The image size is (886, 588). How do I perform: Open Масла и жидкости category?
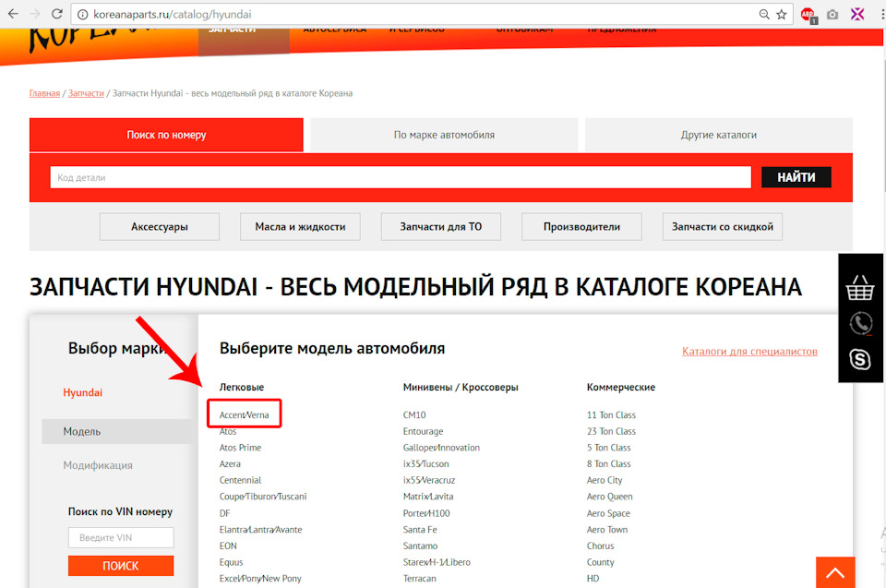(300, 227)
